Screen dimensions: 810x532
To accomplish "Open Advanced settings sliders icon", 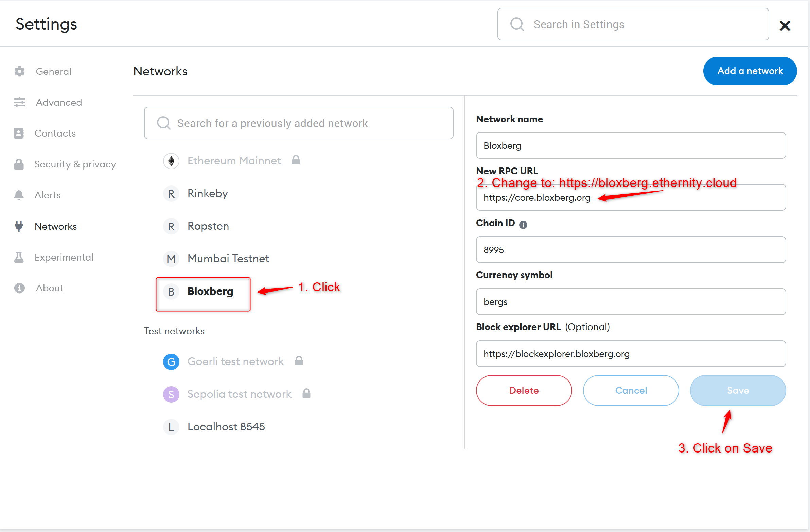I will point(19,102).
